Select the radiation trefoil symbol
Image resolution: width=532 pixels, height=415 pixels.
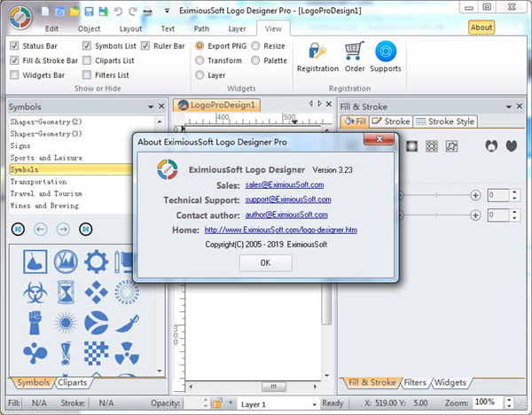127,353
